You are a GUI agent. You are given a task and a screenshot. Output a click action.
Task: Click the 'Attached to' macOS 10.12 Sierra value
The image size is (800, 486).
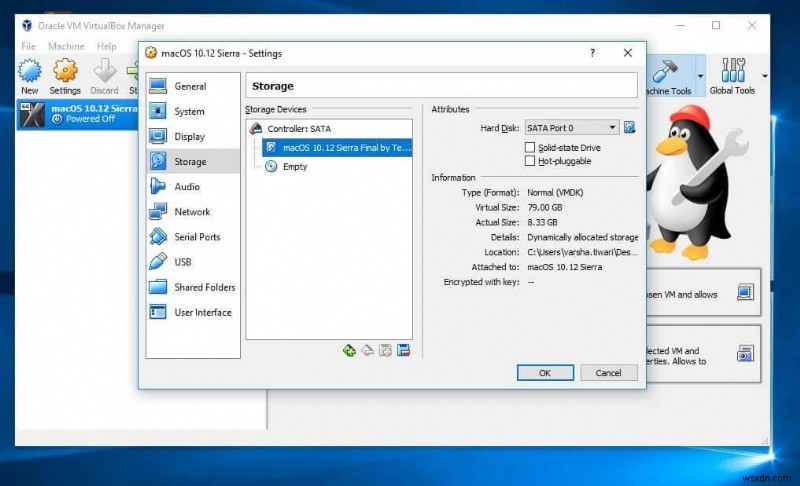(564, 267)
